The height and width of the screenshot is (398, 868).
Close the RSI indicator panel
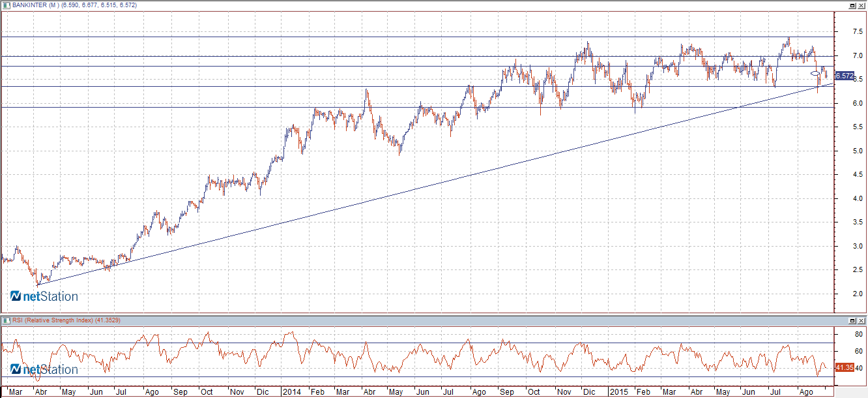(861, 321)
